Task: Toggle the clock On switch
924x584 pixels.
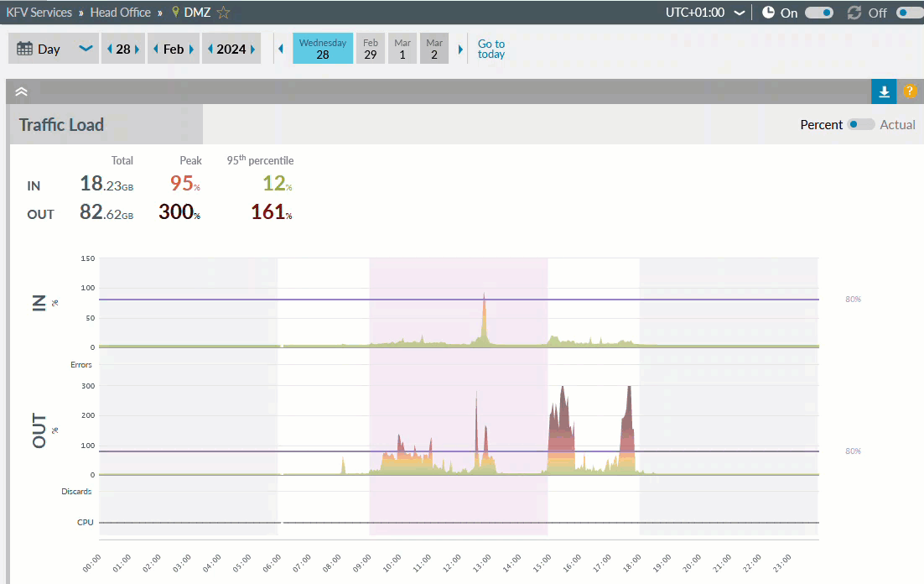Action: (x=818, y=13)
